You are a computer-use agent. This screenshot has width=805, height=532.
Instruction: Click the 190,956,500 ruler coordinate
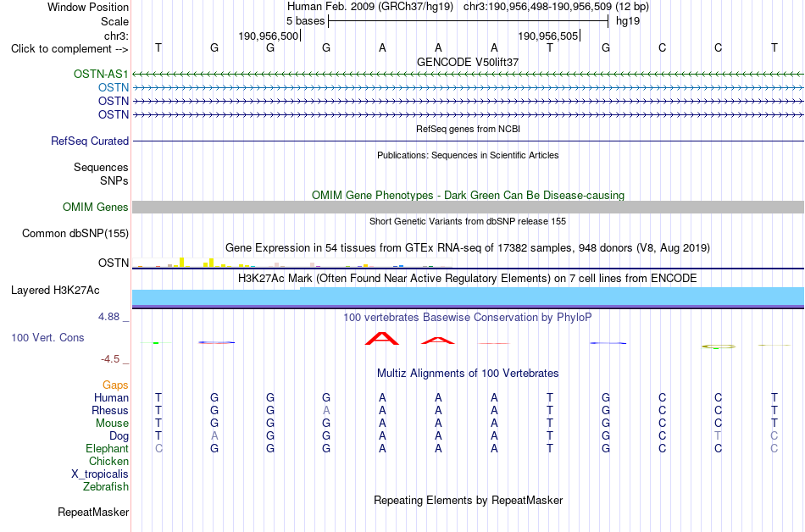[269, 36]
